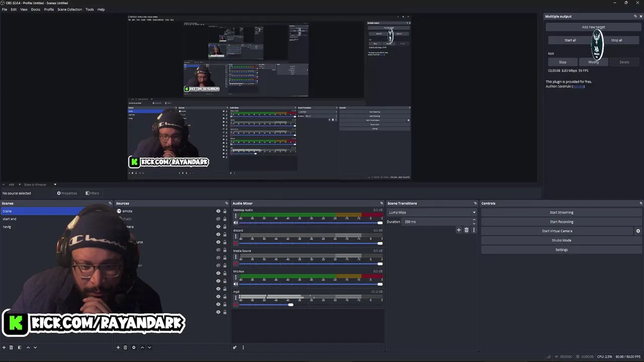Remove the selected scene using the Scenes trash icon
Viewport: 644px width, 362px height.
point(12,347)
